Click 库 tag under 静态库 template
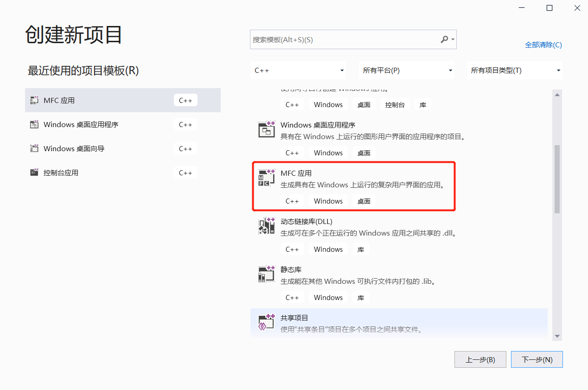Screen dimensions: 588x390 click(361, 298)
